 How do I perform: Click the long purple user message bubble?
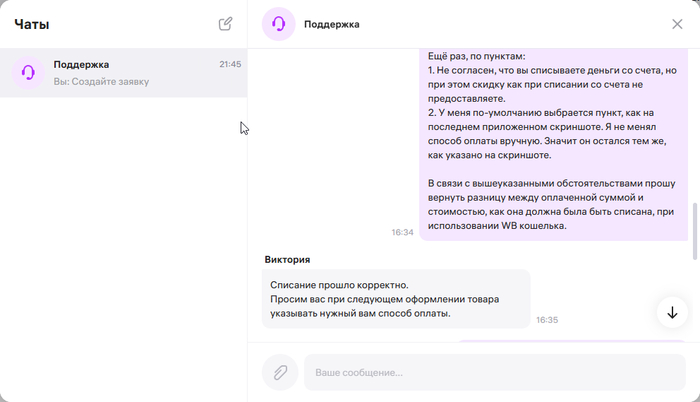coord(552,140)
